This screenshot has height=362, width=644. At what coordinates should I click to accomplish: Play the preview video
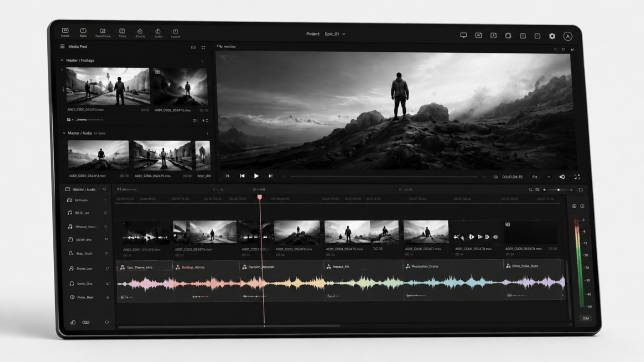click(x=256, y=176)
